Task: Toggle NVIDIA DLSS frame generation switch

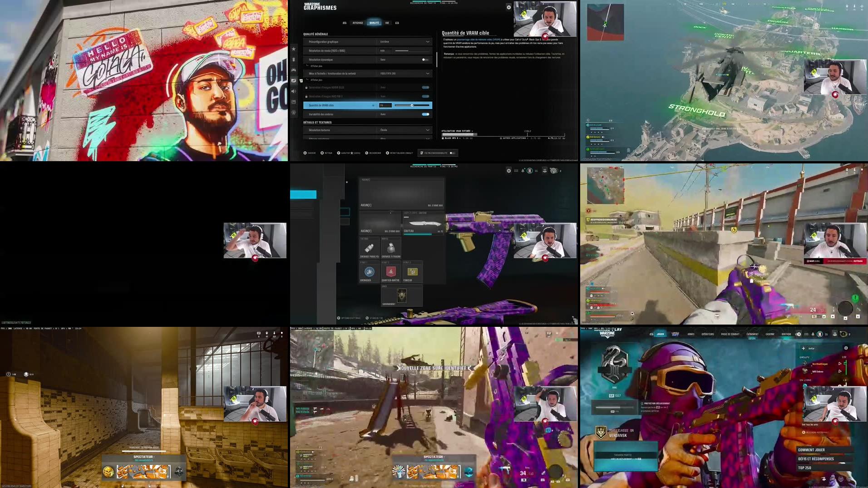Action: [x=425, y=87]
